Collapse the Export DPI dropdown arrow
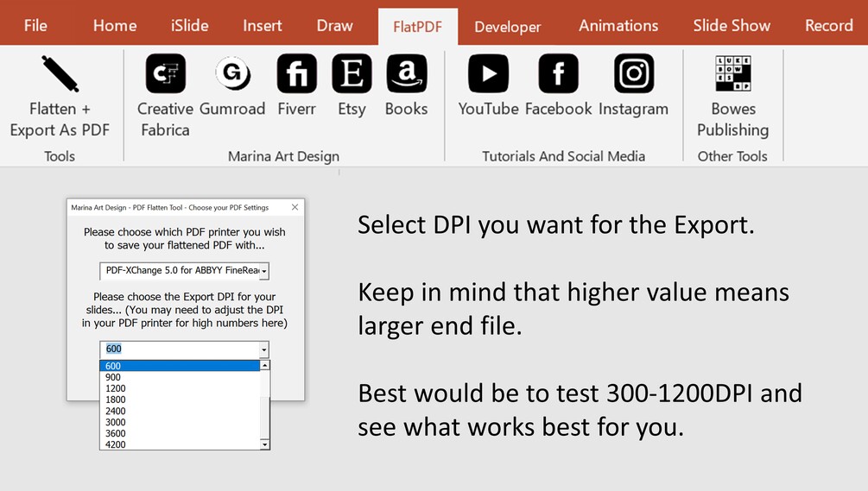Image resolution: width=868 pixels, height=491 pixels. [264, 349]
